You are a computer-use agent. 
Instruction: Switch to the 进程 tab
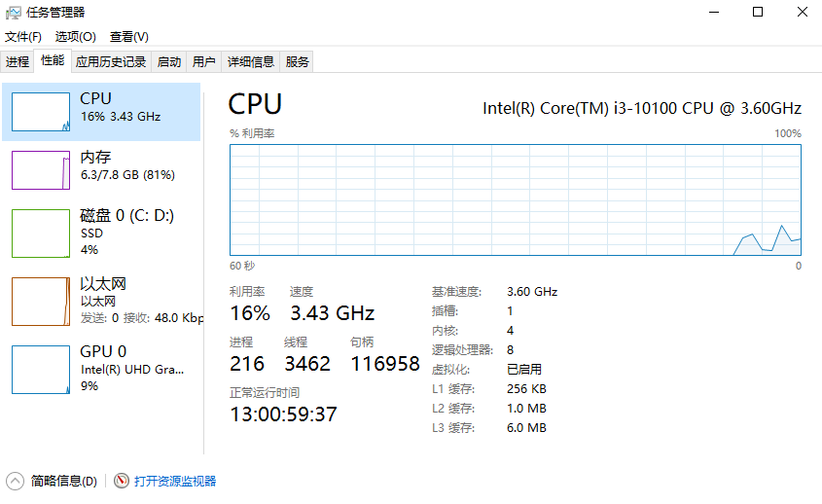coord(18,62)
